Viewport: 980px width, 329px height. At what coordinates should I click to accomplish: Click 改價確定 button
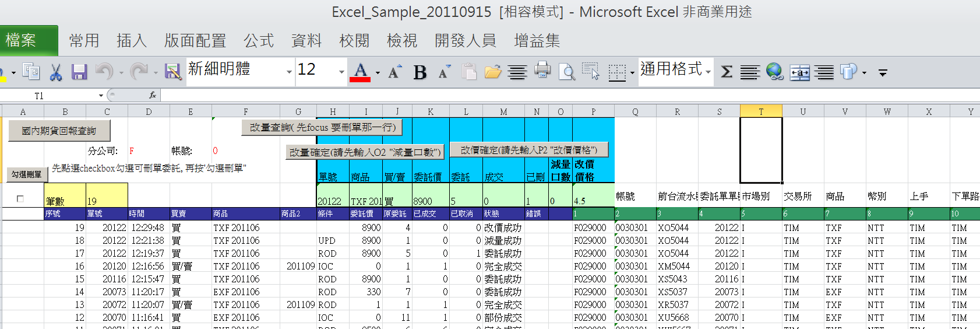[529, 150]
